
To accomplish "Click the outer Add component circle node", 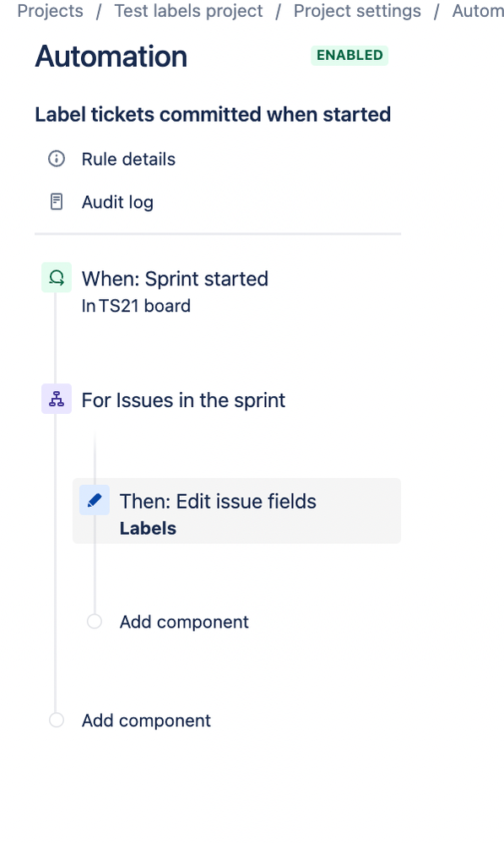I will 57,720.
